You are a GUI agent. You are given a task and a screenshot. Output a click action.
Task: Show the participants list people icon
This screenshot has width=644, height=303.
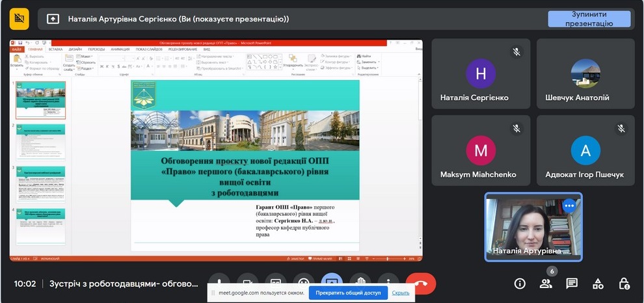pyautogui.click(x=546, y=283)
